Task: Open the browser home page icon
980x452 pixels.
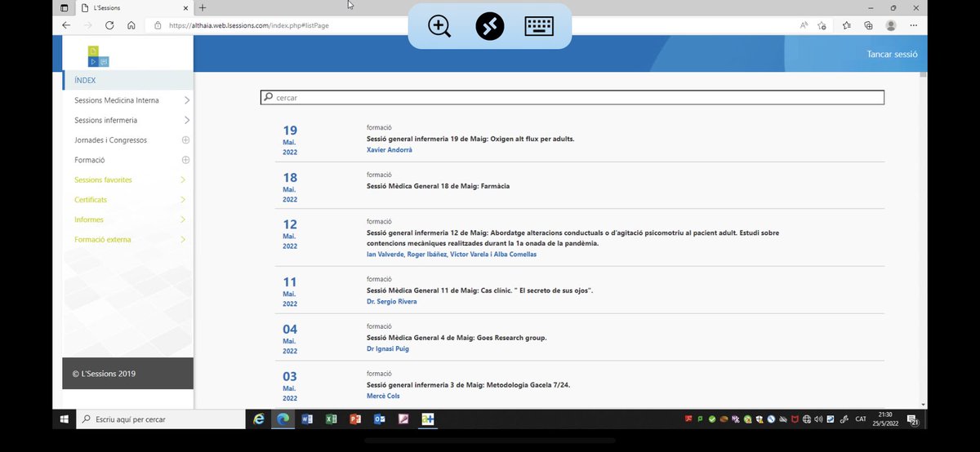Action: coord(131,25)
